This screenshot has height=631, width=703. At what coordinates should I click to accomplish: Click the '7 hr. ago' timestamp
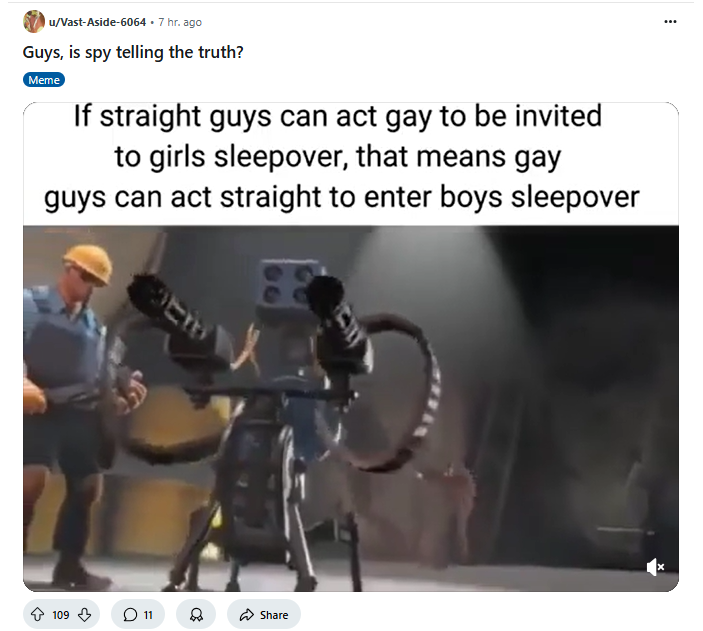tap(180, 22)
